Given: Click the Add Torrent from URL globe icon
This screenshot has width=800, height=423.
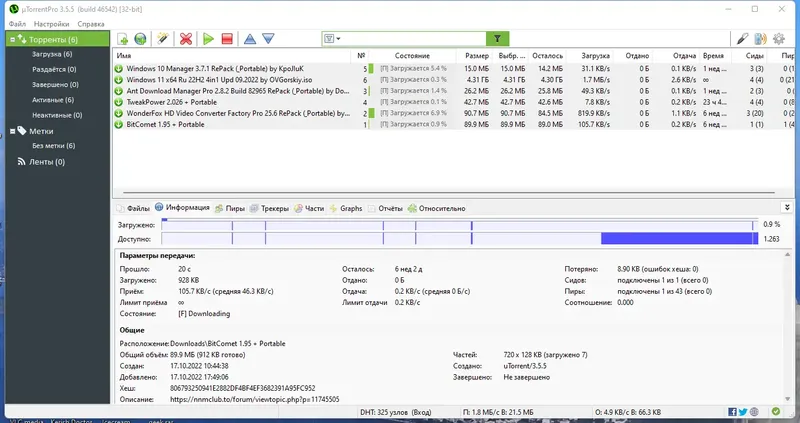Looking at the screenshot, I should pos(140,39).
